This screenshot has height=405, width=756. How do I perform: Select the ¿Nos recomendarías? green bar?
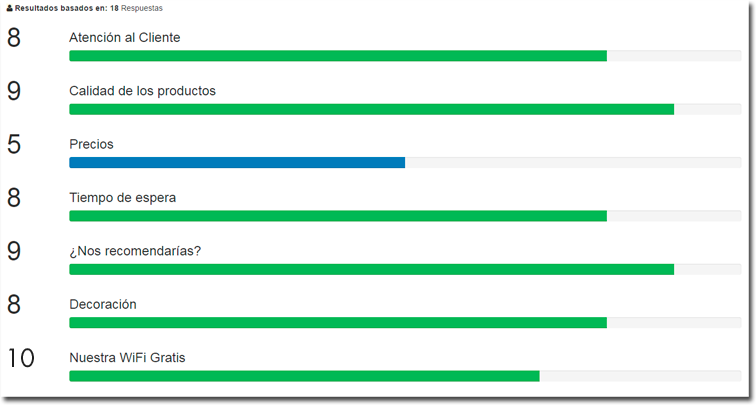click(371, 269)
